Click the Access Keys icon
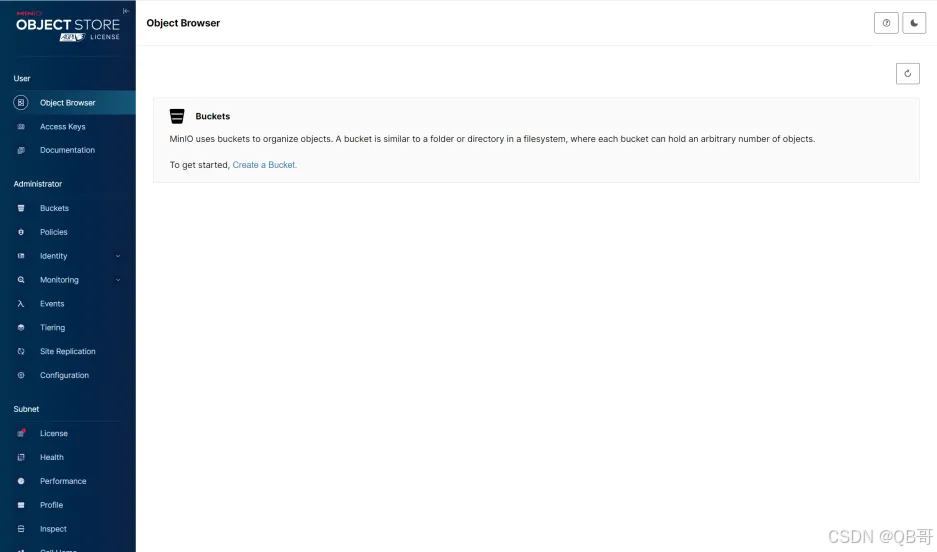Screen dimensions: 937x552 pos(21,127)
